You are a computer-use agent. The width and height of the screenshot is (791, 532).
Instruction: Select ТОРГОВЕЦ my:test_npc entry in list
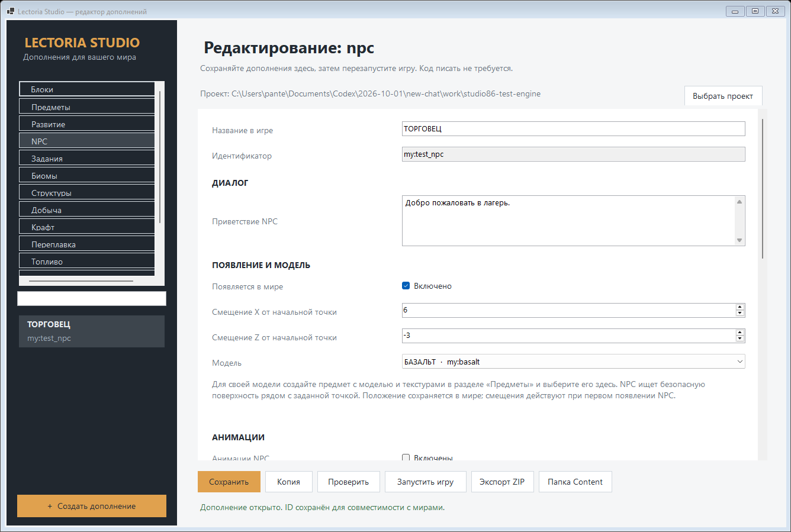(92, 331)
